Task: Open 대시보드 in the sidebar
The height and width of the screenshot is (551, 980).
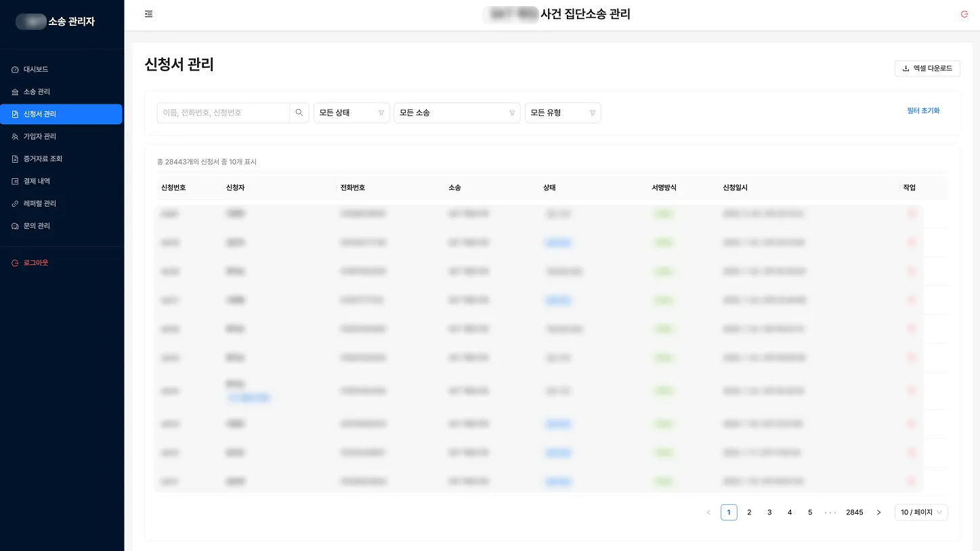Action: coord(62,69)
